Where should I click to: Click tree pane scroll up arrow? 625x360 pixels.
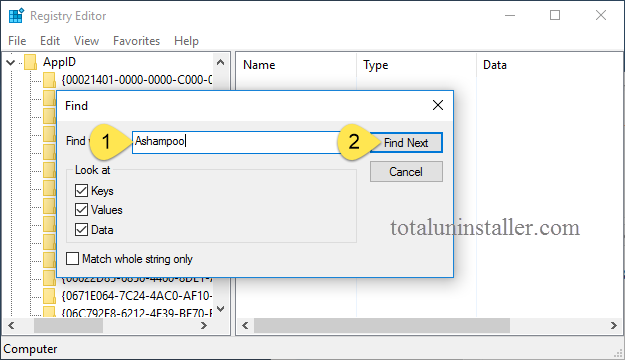click(x=220, y=62)
